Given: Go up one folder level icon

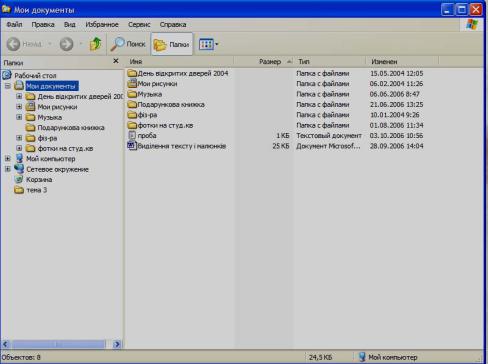Looking at the screenshot, I should point(96,44).
